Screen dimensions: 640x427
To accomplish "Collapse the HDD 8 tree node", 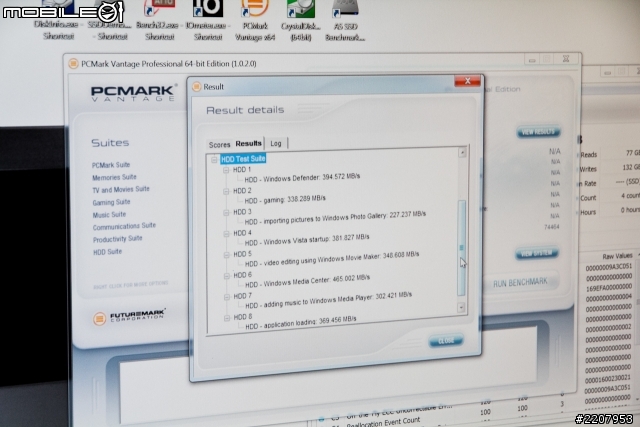I will [x=227, y=318].
